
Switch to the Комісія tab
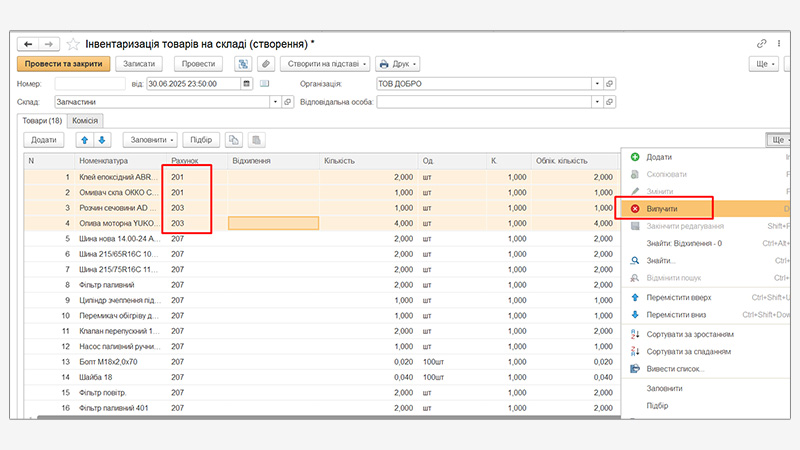pyautogui.click(x=85, y=121)
